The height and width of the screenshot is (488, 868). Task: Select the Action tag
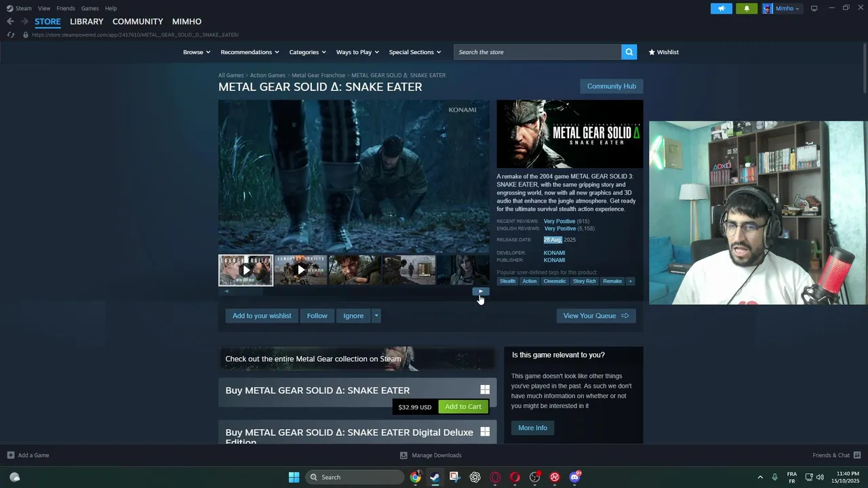(x=530, y=281)
